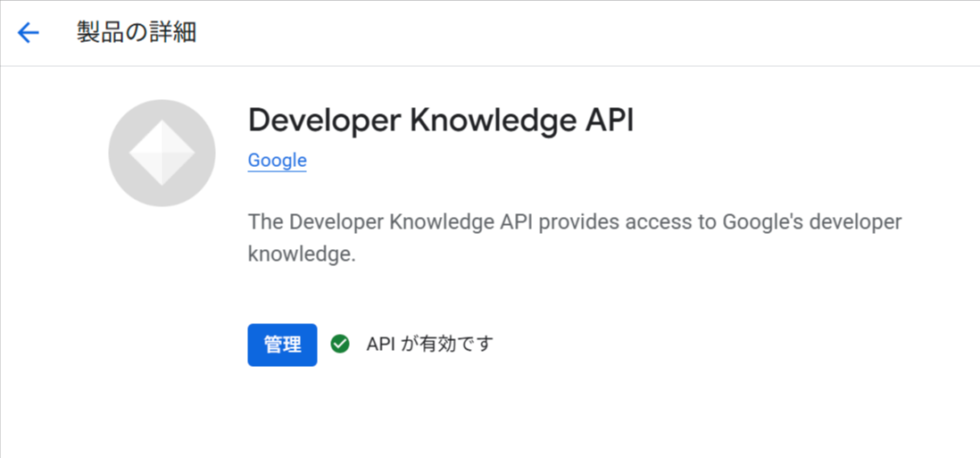This screenshot has height=458, width=980.
Task: Open the Google publisher link
Action: pyautogui.click(x=277, y=161)
